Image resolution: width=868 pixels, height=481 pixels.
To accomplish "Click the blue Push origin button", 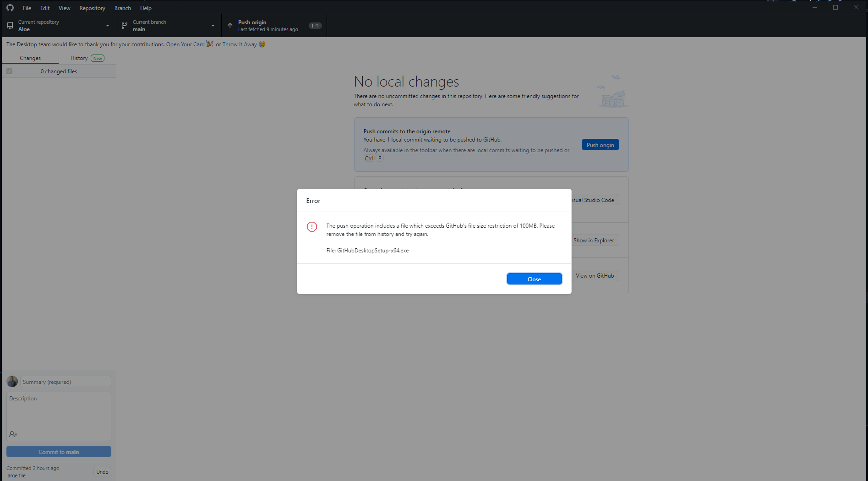I will tap(600, 145).
